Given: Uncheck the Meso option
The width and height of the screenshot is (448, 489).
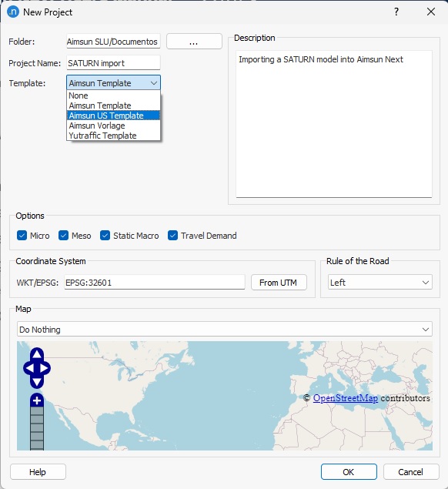Looking at the screenshot, I should pyautogui.click(x=63, y=236).
